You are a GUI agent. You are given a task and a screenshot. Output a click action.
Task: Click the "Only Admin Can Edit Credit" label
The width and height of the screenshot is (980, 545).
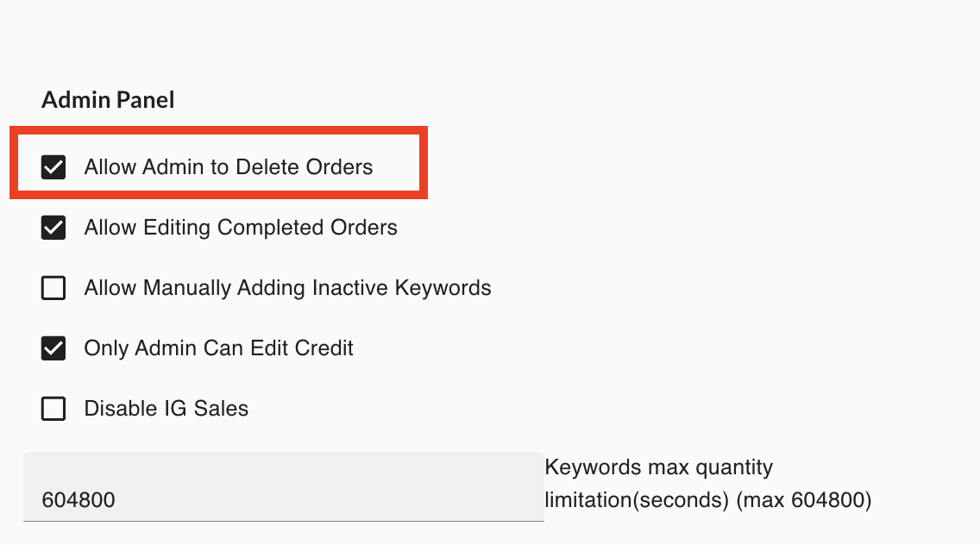(x=219, y=348)
